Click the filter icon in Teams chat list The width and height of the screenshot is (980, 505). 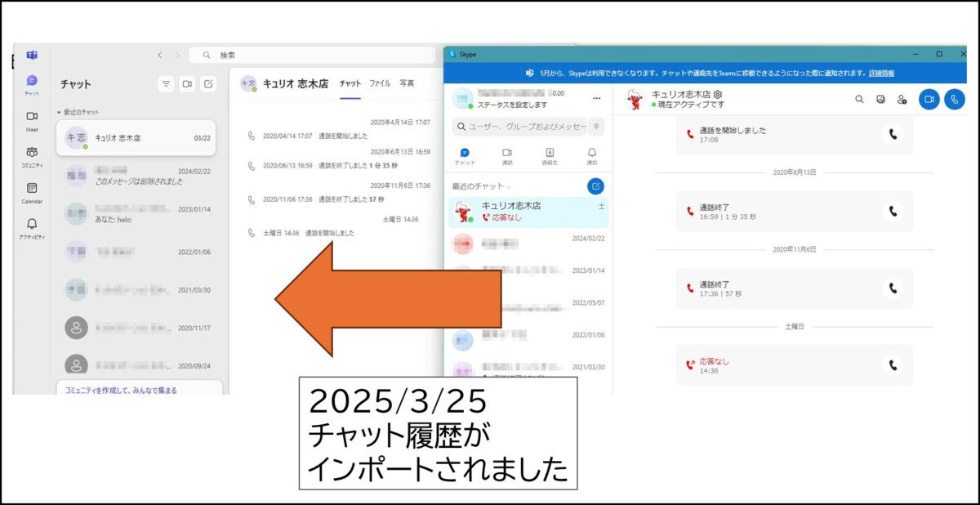pos(166,83)
